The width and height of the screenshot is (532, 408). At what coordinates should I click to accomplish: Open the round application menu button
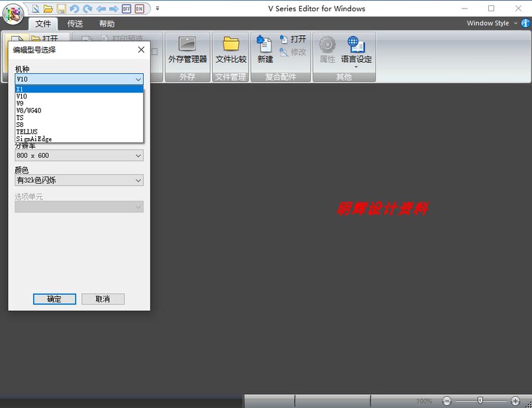coord(13,13)
